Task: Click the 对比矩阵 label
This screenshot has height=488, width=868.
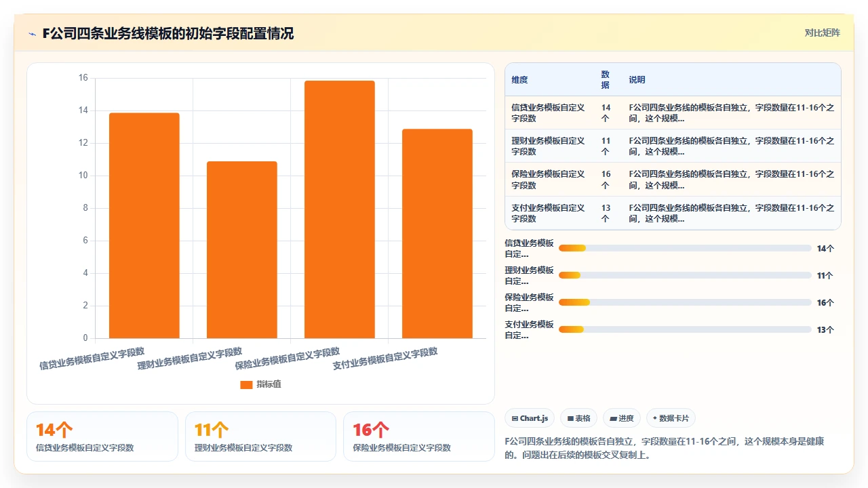Action: [822, 33]
